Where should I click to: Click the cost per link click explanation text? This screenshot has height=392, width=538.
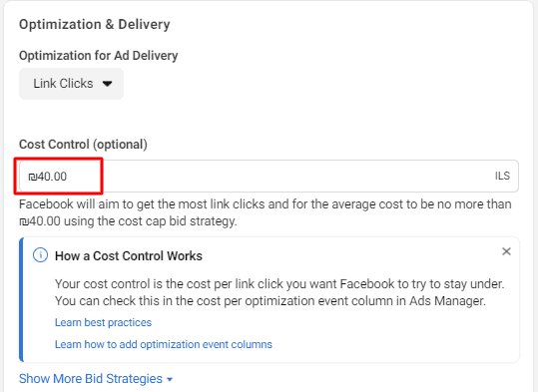279,292
